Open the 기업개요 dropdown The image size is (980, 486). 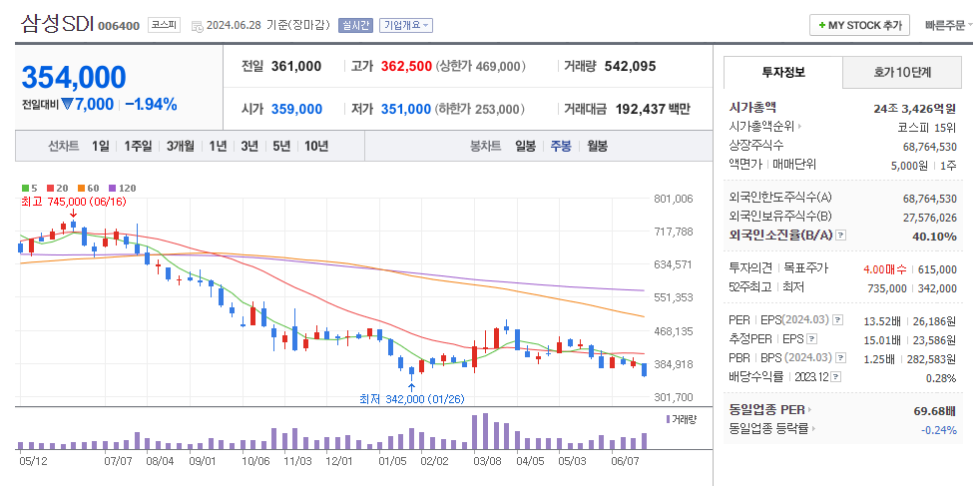coord(406,26)
